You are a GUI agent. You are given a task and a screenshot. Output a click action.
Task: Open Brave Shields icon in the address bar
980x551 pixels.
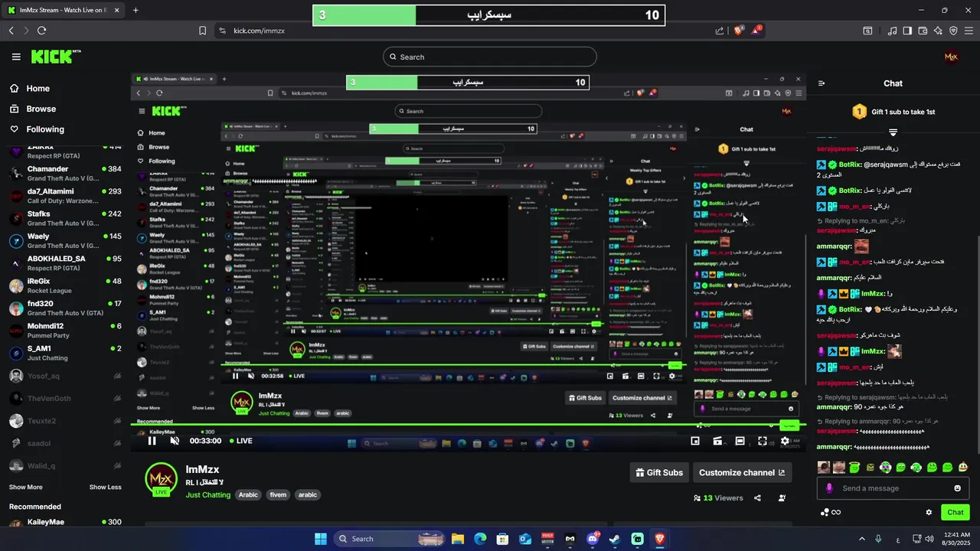point(739,31)
